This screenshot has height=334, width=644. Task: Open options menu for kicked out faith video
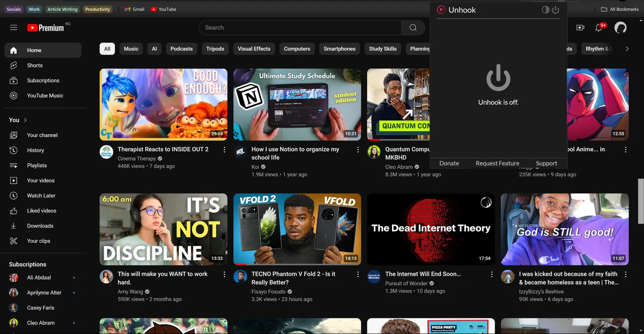point(626,275)
